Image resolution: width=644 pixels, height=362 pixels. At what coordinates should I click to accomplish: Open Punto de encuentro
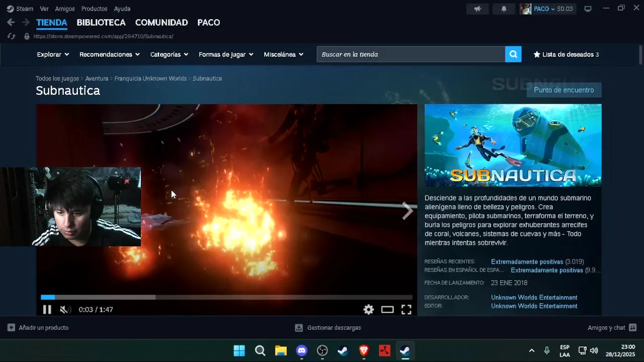564,90
